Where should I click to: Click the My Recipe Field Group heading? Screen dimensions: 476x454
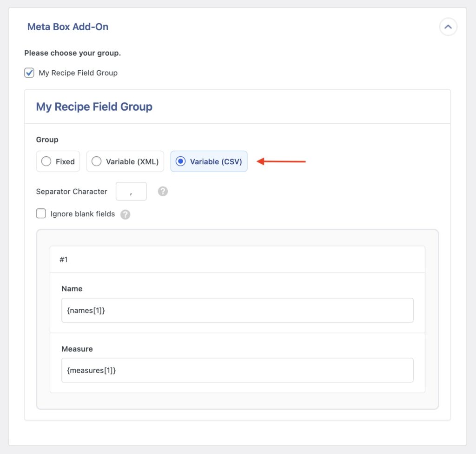94,107
